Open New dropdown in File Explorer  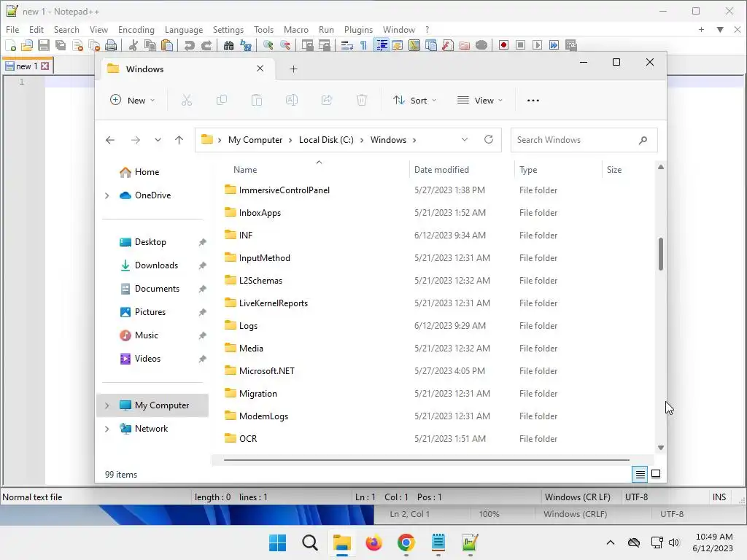(x=133, y=100)
